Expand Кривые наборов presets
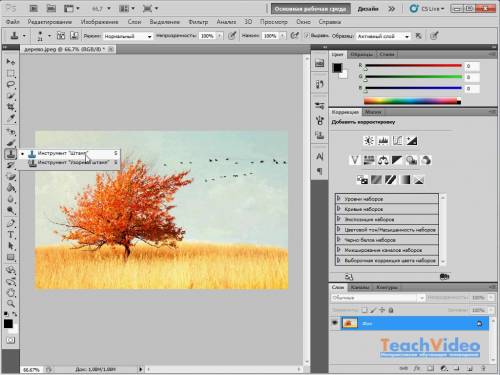 click(x=339, y=209)
